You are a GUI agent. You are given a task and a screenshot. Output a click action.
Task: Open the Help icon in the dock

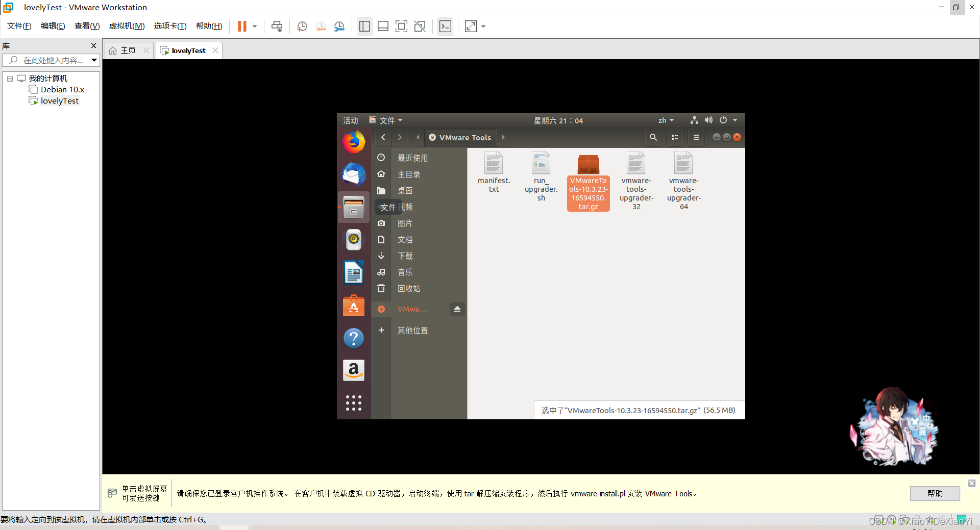tap(354, 338)
